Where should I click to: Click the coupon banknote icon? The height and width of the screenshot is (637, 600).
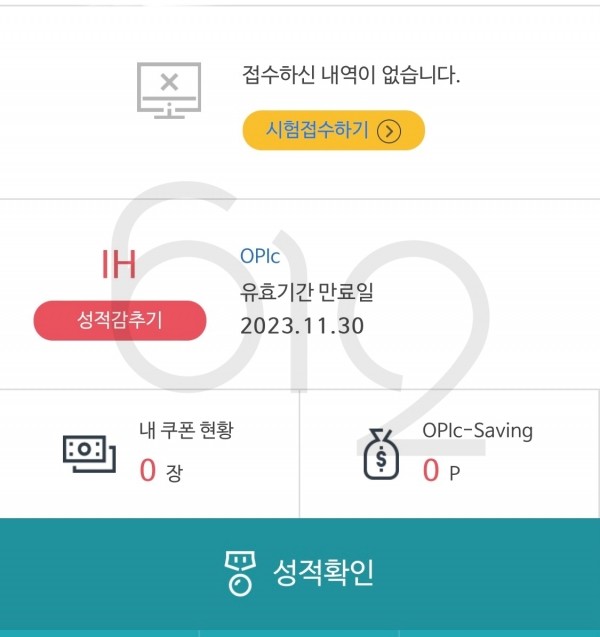[x=89, y=454]
